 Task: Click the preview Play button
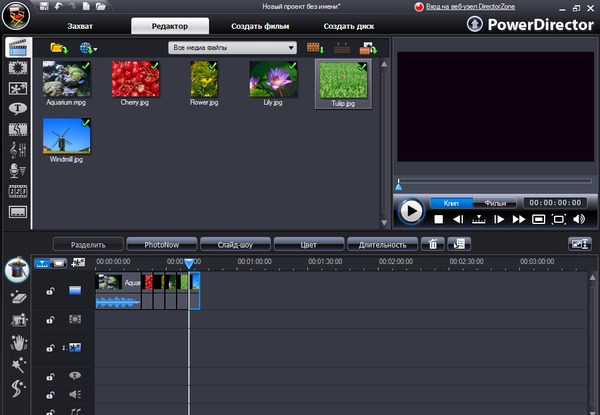[x=411, y=211]
